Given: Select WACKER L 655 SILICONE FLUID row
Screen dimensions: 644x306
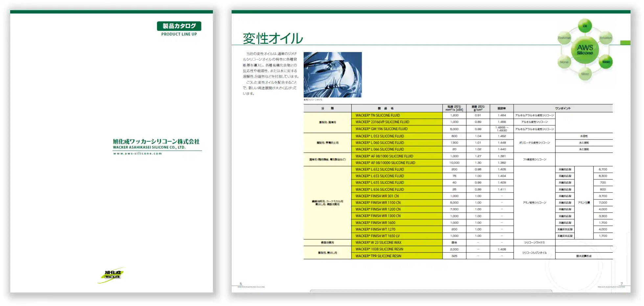Looking at the screenshot, I should (x=397, y=183).
